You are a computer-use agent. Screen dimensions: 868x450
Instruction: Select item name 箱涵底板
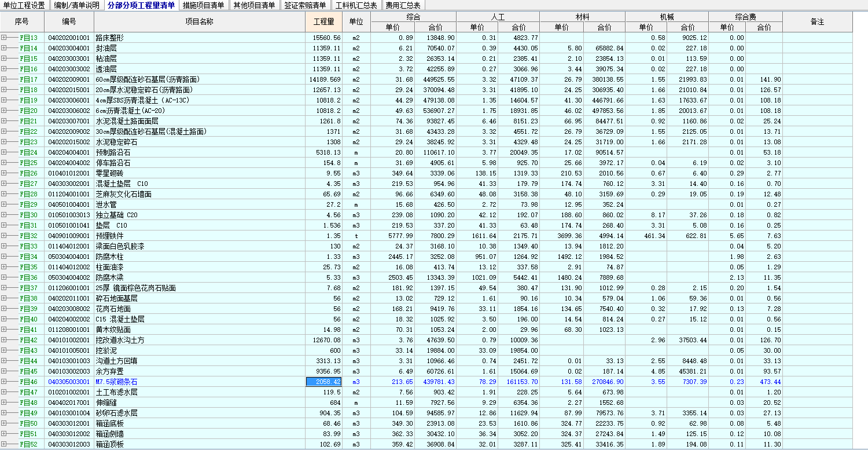[x=109, y=423]
